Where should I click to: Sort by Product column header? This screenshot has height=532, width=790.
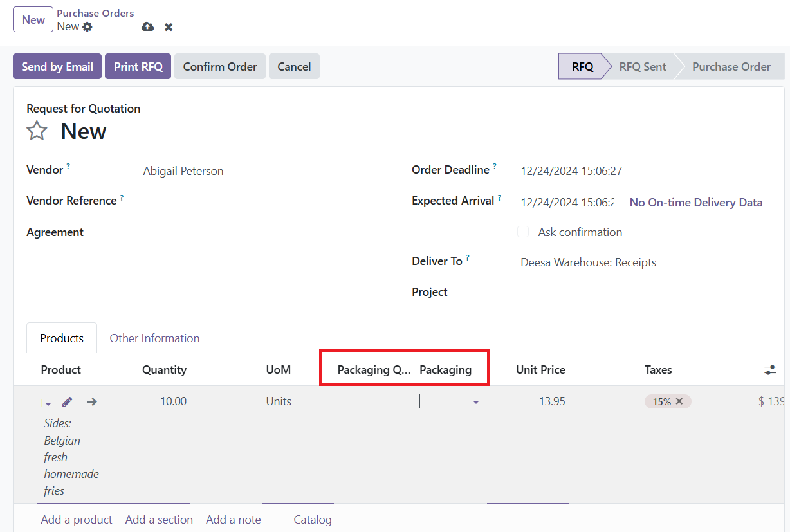click(x=61, y=370)
